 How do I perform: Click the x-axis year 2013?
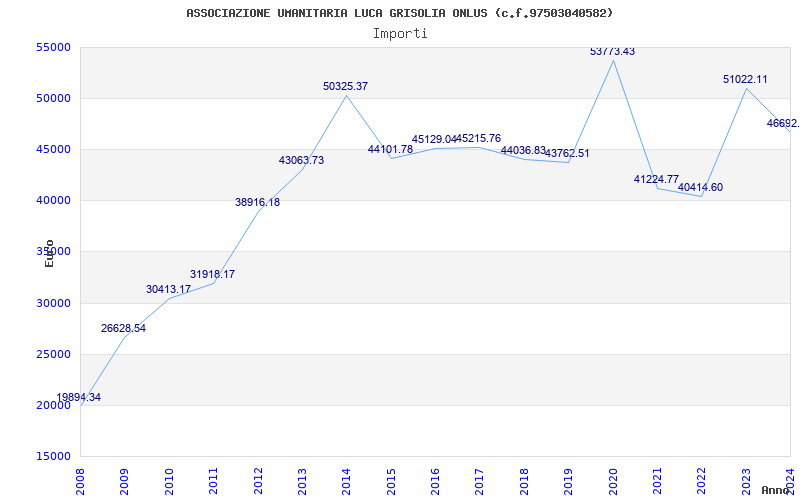(x=302, y=481)
